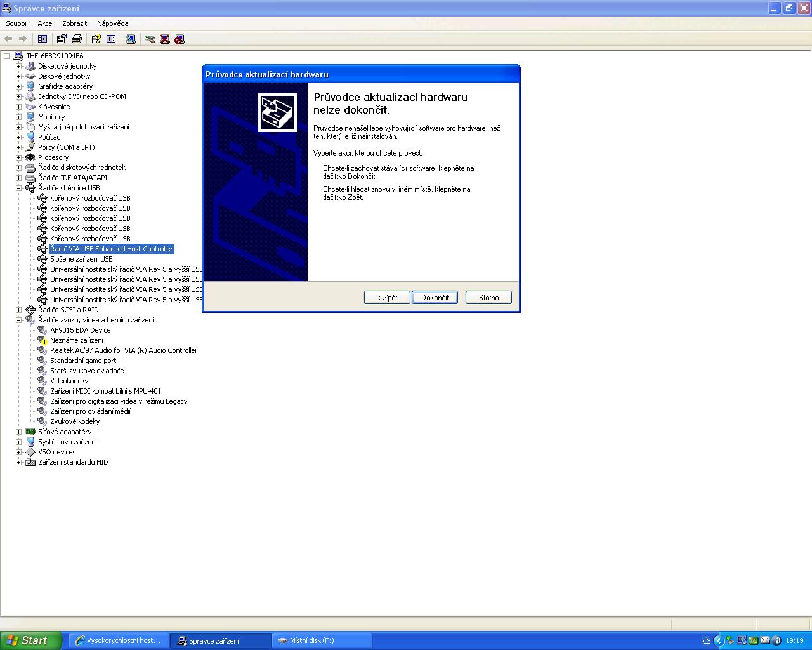Viewport: 812px width, 650px height.
Task: Switch to Místní disk (F:) taskbar window
Action: pyautogui.click(x=322, y=640)
